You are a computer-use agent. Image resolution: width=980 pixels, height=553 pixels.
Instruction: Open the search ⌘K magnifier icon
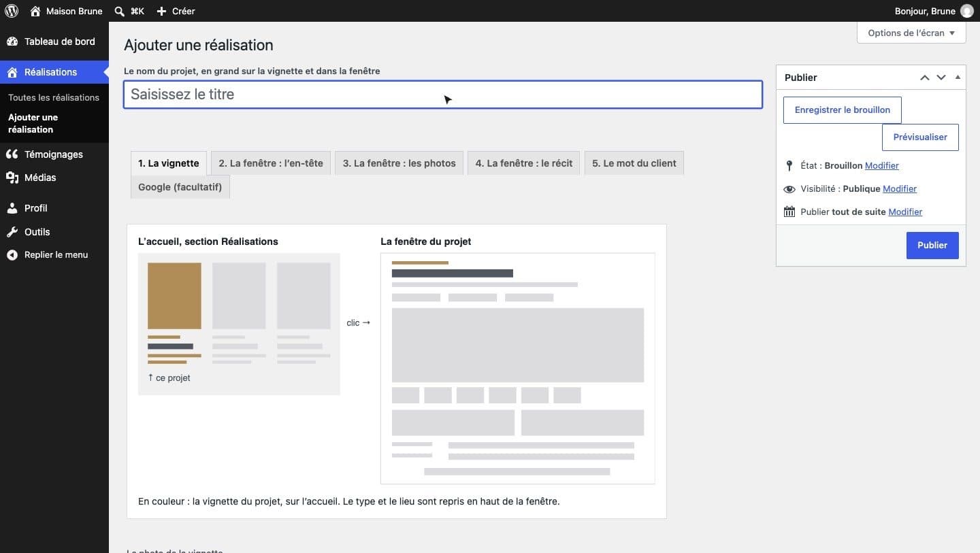(x=120, y=11)
